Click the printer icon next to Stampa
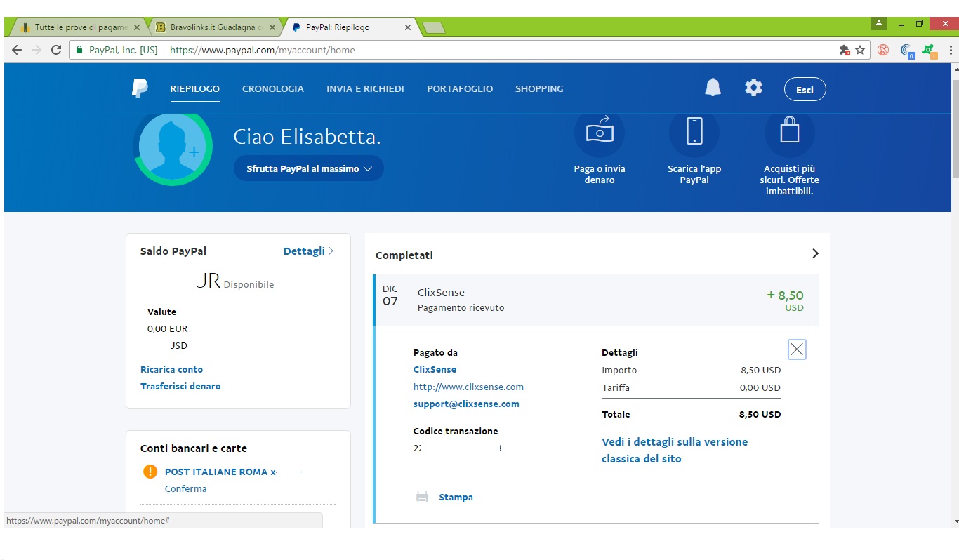Image resolution: width=959 pixels, height=560 pixels. [422, 497]
